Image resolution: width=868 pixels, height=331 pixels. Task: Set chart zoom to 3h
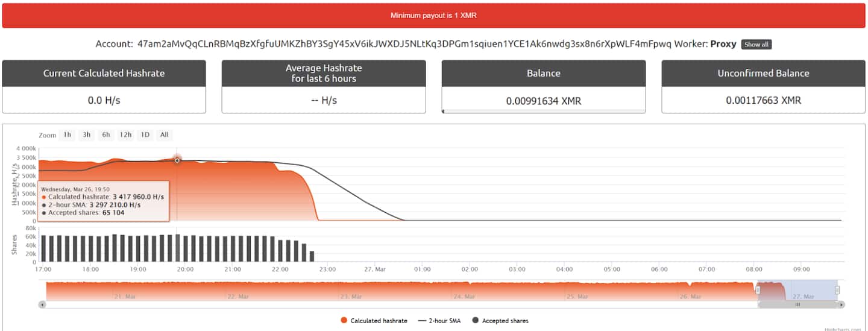pos(87,135)
